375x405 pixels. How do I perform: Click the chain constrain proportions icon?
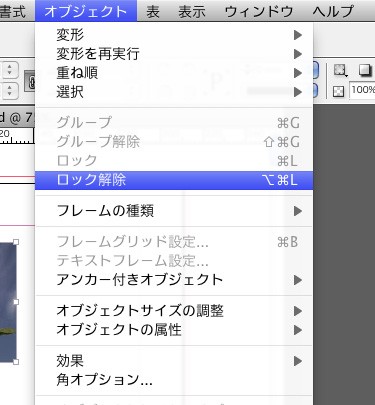point(30,82)
